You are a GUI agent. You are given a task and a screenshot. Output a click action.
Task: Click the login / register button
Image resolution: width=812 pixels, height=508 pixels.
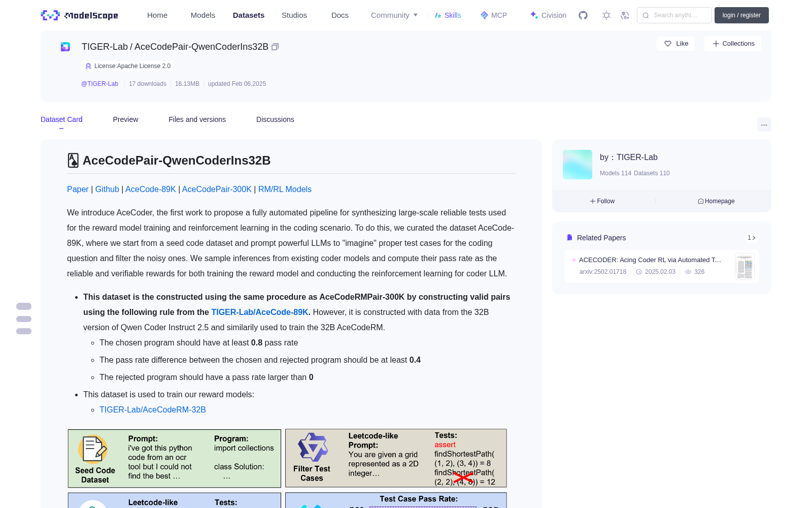point(741,15)
